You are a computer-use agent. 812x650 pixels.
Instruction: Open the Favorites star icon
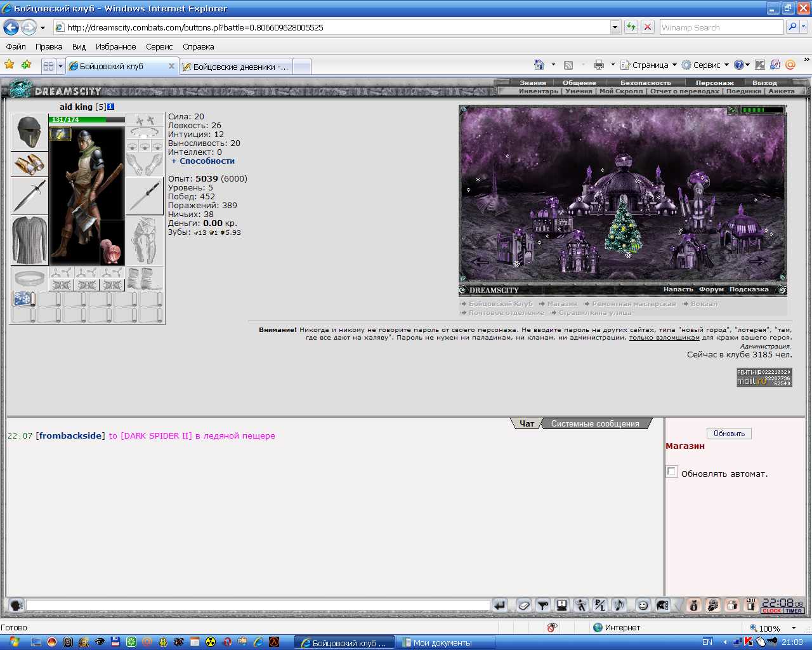[x=10, y=65]
